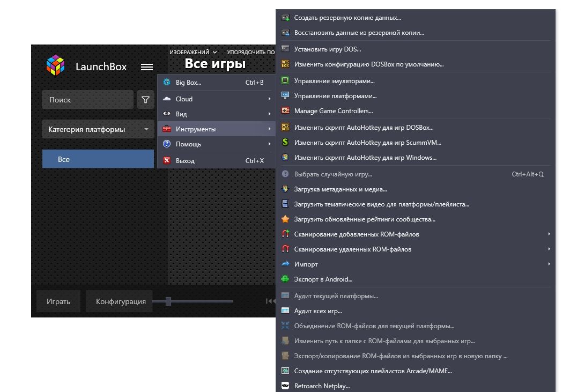Viewport: 570px width, 392px height.
Task: Select Создать резервную копию данных…
Action: (416, 18)
